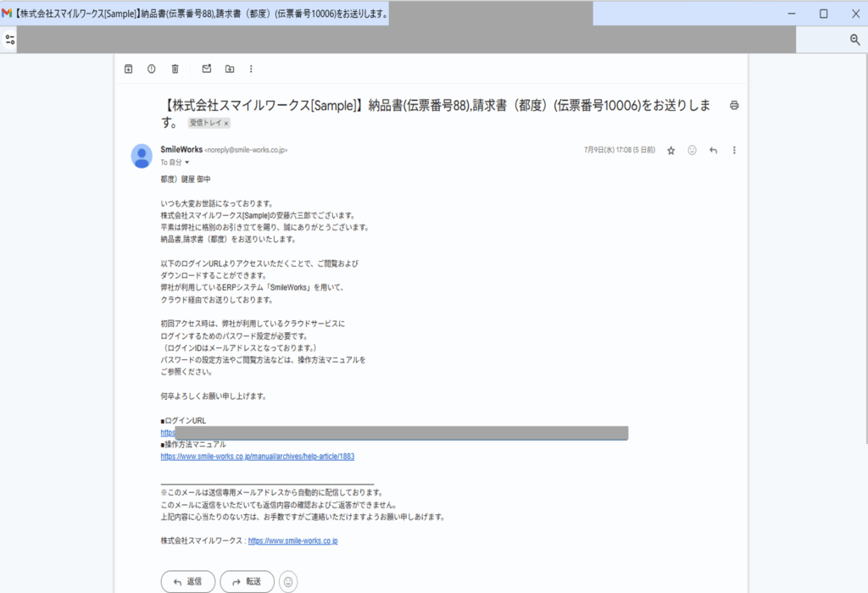Open the www.smile-works.co.jp footer link
Image resolution: width=868 pixels, height=593 pixels.
292,541
